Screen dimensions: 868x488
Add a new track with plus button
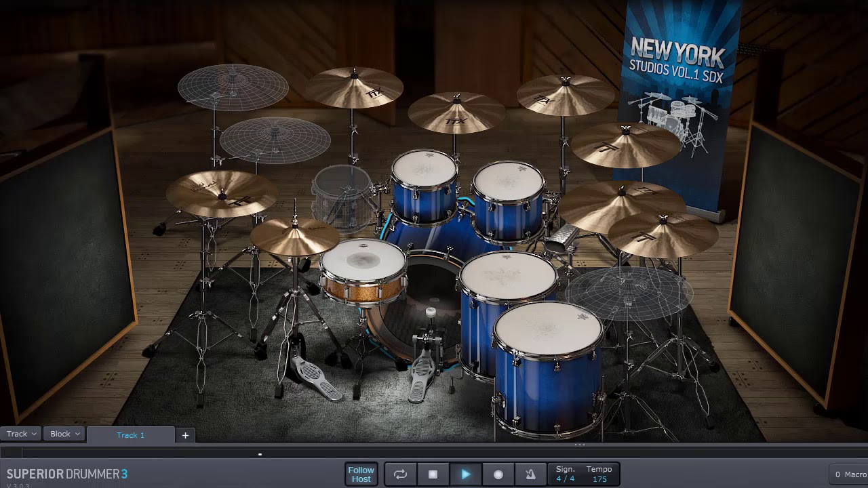[185, 435]
